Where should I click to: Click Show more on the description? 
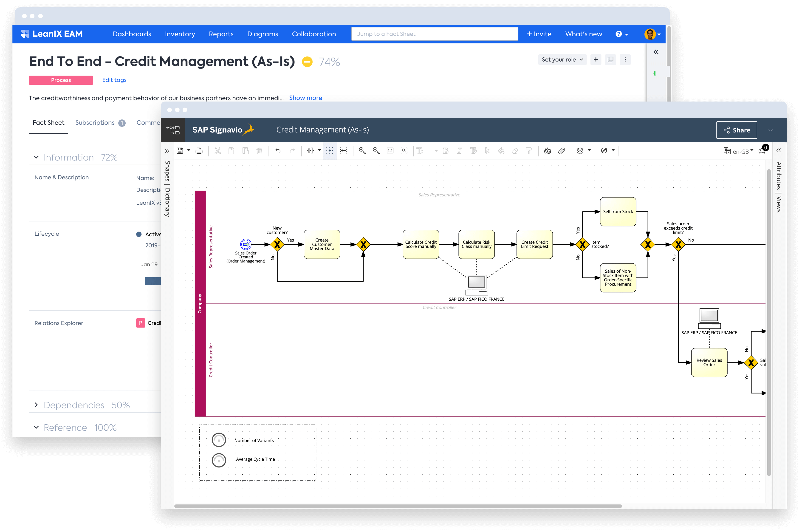point(305,98)
